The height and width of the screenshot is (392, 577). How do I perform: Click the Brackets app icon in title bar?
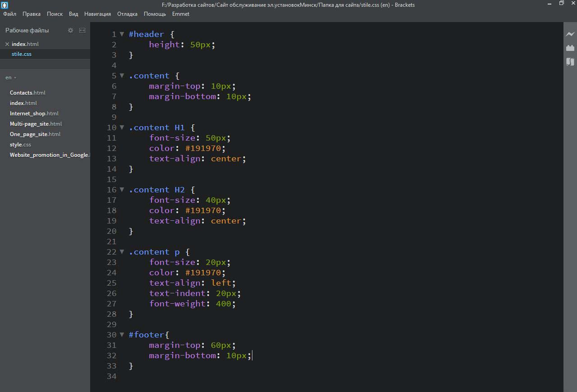click(5, 5)
